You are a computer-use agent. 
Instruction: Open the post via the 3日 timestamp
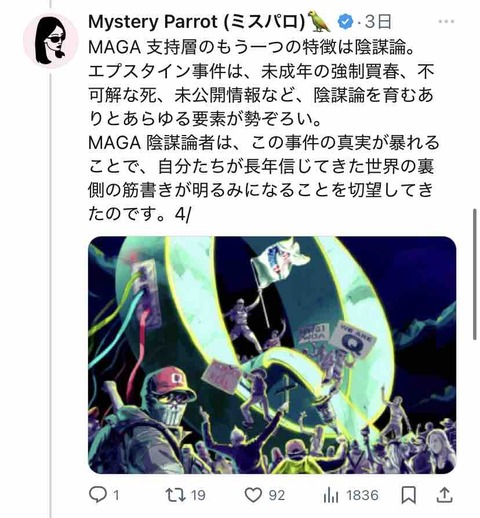pos(378,22)
